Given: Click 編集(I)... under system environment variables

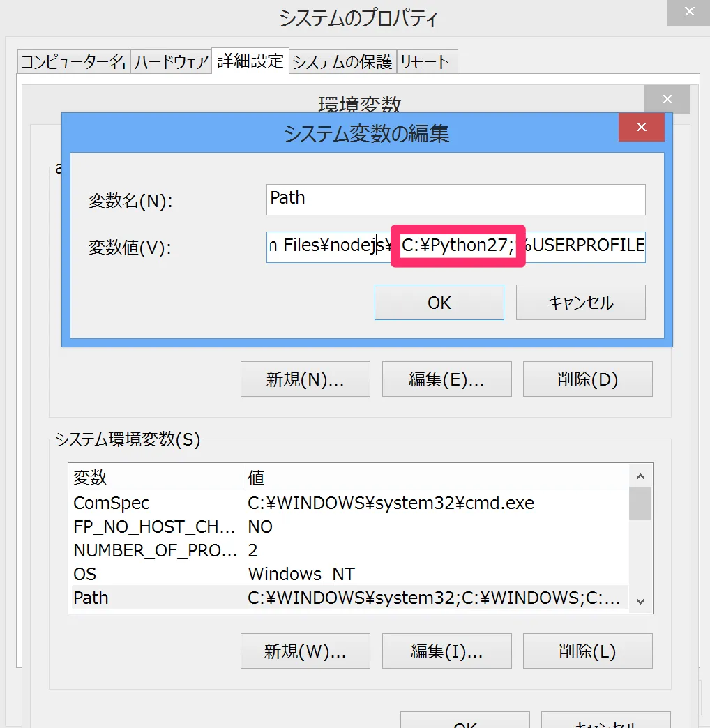Looking at the screenshot, I should 446,651.
